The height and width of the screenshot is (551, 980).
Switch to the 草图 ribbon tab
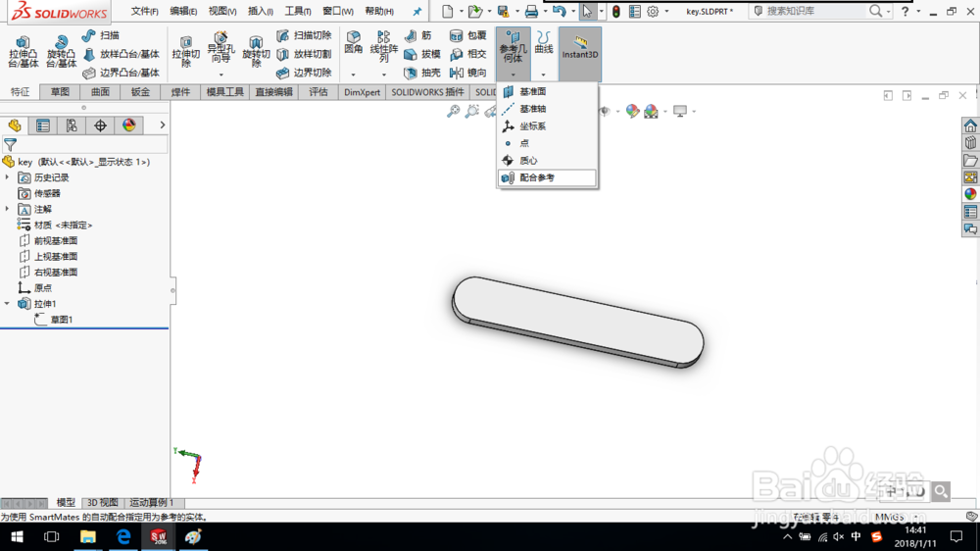click(60, 92)
